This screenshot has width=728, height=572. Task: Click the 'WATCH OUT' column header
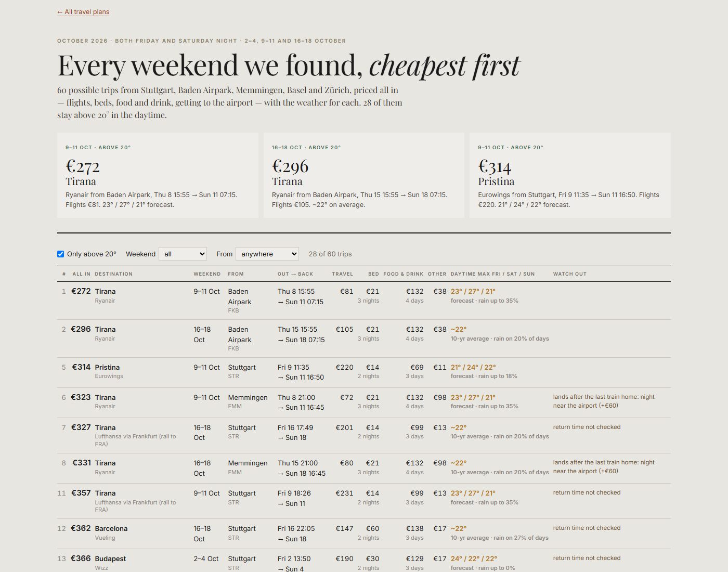pyautogui.click(x=570, y=274)
